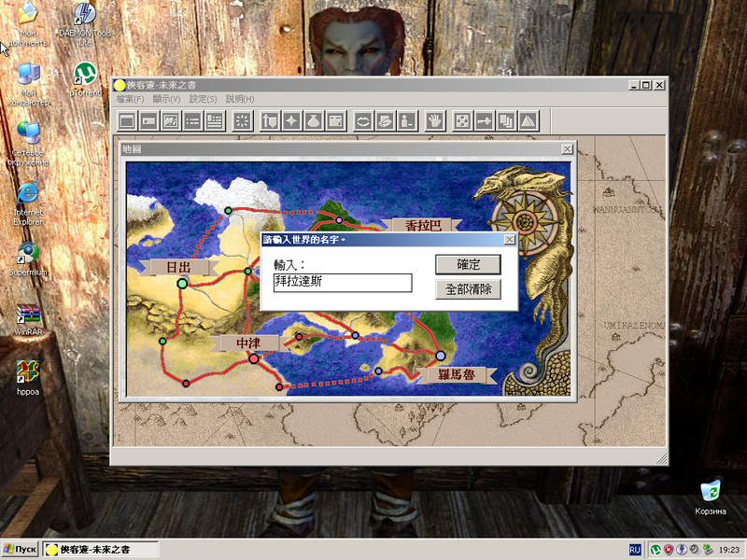Click the 中津 banner on the map

pyautogui.click(x=248, y=343)
